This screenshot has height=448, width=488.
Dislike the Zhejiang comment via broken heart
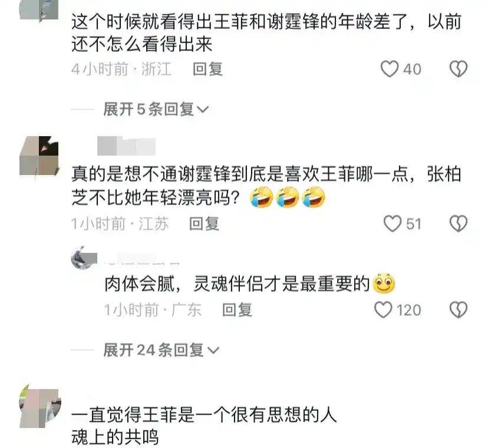click(x=459, y=69)
